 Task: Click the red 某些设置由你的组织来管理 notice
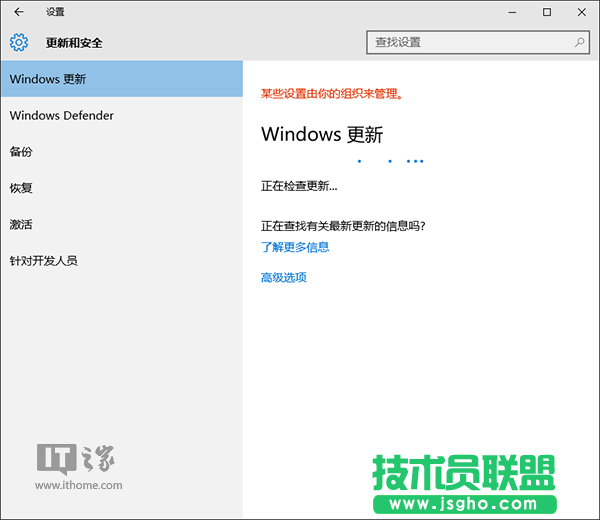[x=332, y=93]
